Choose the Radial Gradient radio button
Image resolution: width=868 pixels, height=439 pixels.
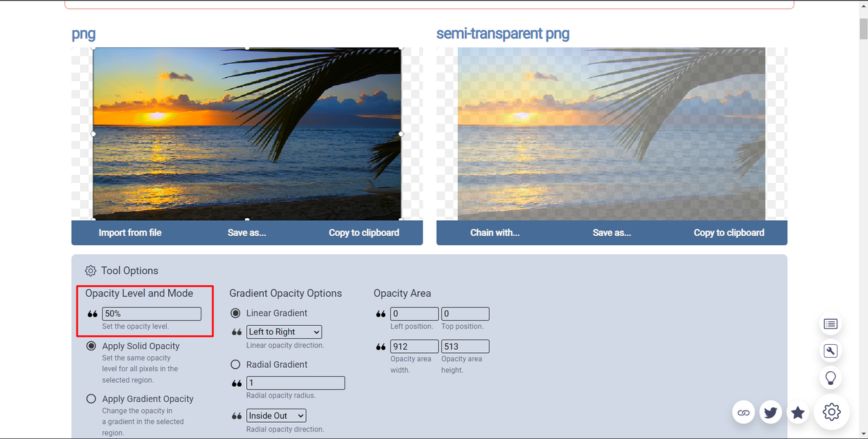[235, 364]
